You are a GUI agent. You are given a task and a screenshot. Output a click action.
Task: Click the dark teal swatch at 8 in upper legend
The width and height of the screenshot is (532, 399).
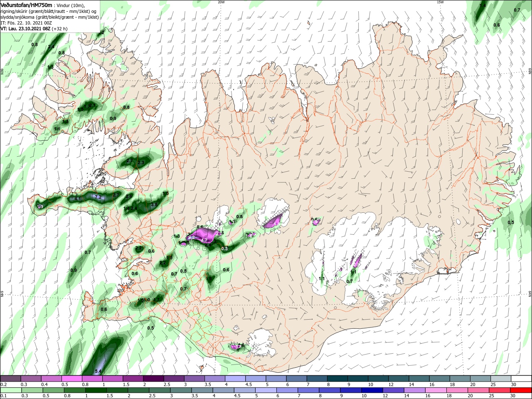(337, 379)
